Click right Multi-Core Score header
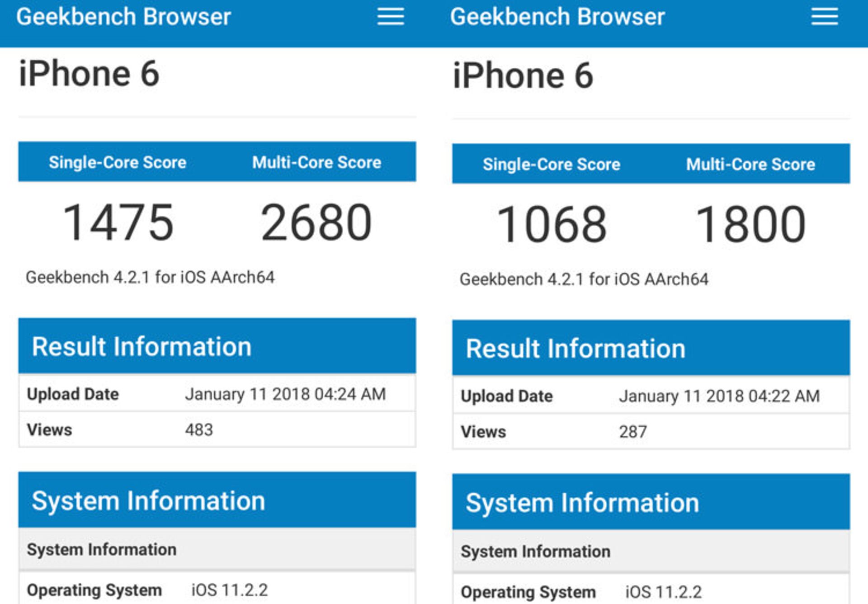The height and width of the screenshot is (604, 868). (750, 164)
